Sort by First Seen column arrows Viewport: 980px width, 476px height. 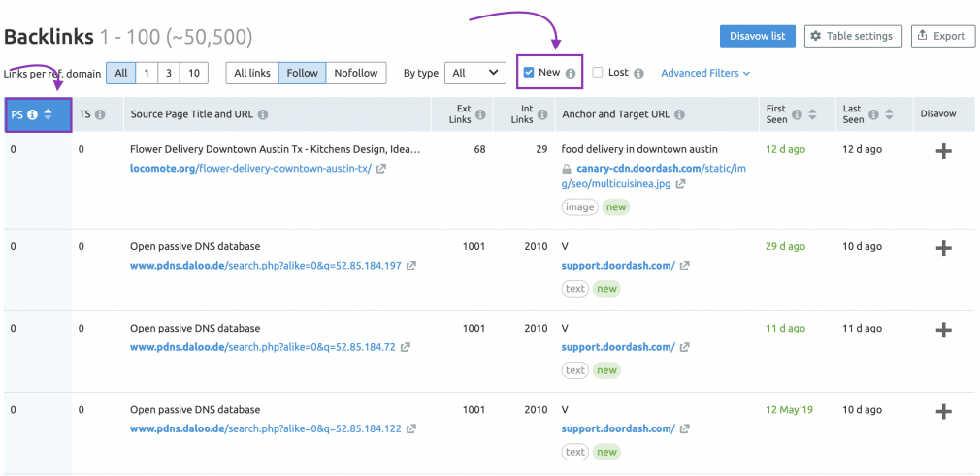(812, 115)
